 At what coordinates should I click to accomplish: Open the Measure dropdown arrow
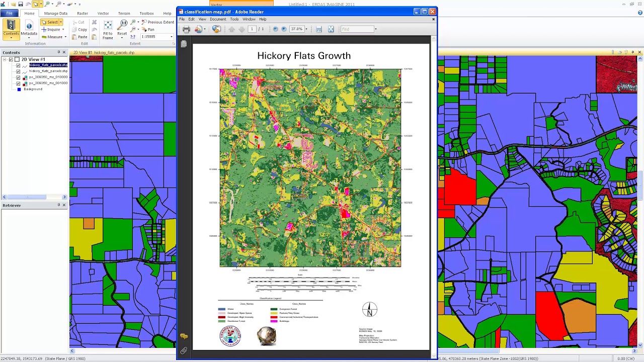(x=65, y=37)
